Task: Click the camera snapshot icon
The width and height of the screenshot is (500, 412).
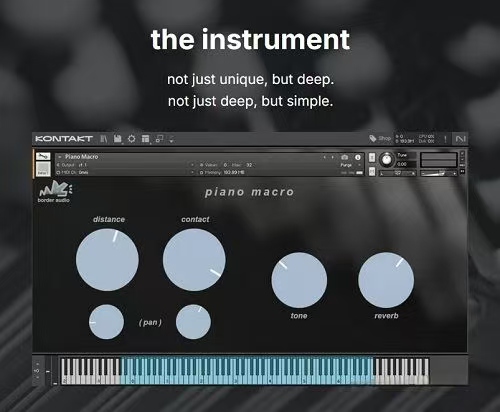Action: coord(345,157)
